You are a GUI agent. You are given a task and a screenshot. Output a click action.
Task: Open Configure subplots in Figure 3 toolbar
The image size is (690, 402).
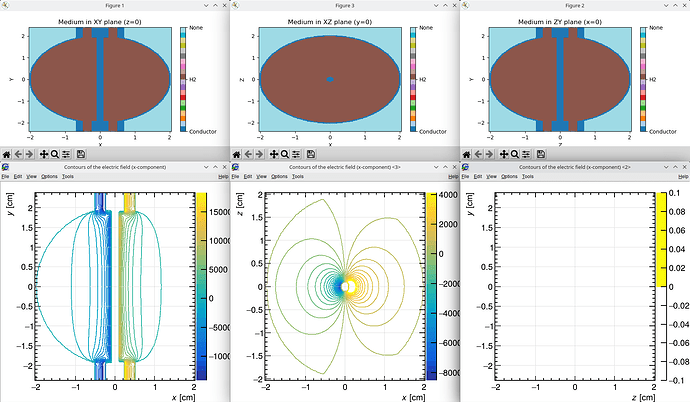(x=297, y=154)
